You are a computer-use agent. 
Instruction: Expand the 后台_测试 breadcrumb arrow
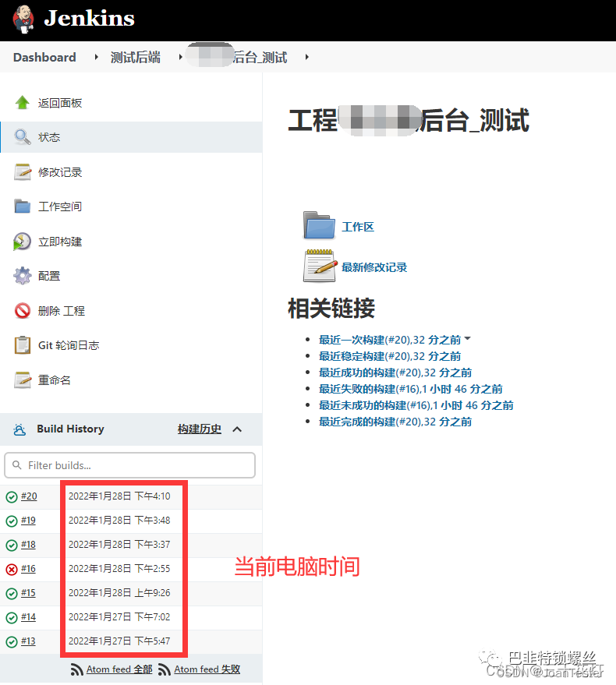click(x=307, y=57)
